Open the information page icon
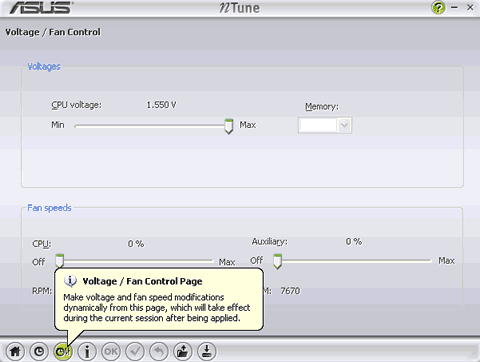This screenshot has height=362, width=480. pos(87,351)
